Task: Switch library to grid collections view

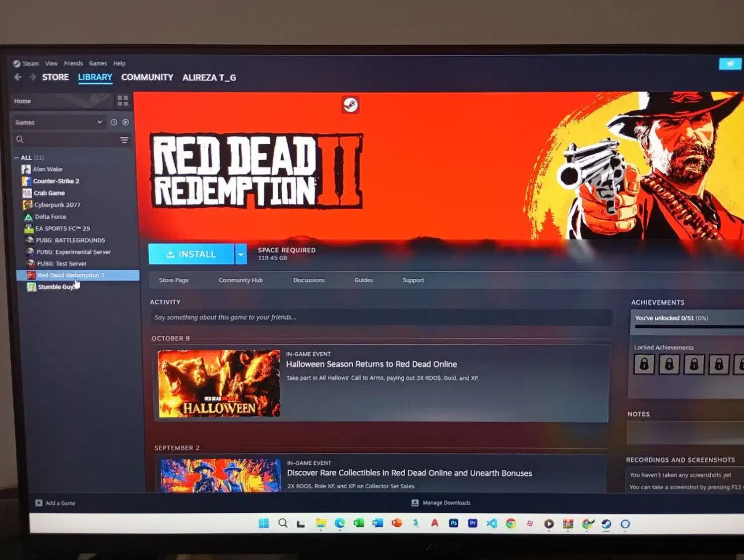Action: [x=123, y=101]
